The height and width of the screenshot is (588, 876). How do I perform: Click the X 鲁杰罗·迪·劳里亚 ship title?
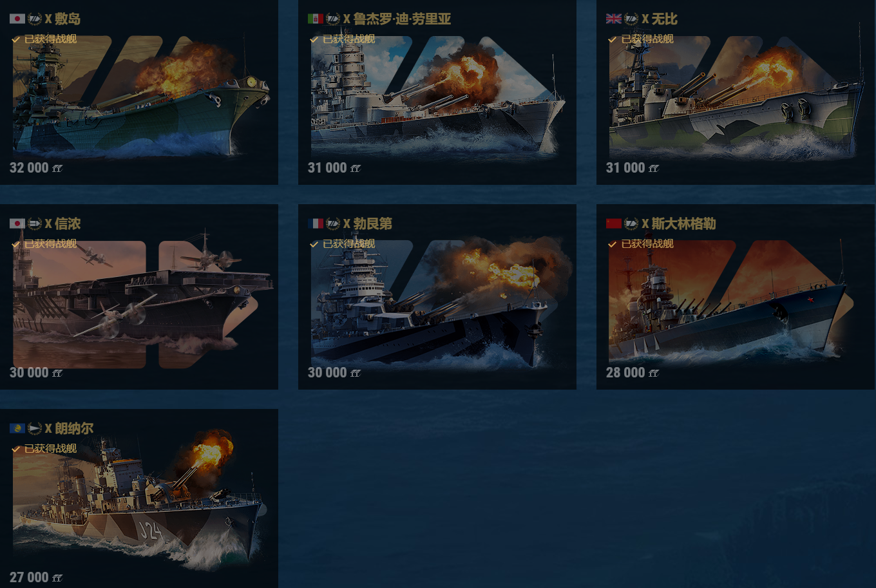[x=397, y=19]
